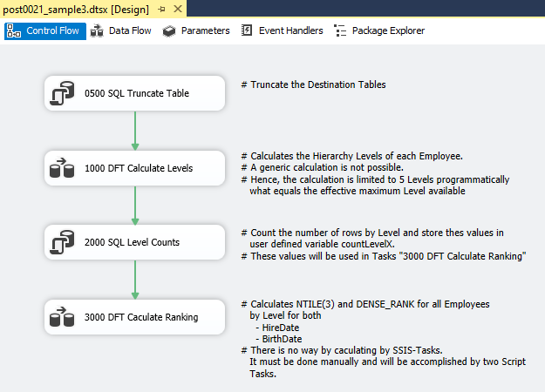Close the post0021_sample3.dtsx design tab
Image resolution: width=545 pixels, height=392 pixels.
tap(178, 9)
